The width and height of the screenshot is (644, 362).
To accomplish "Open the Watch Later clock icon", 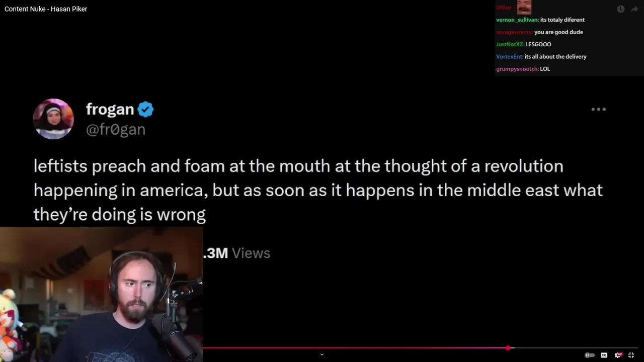I will click(620, 9).
